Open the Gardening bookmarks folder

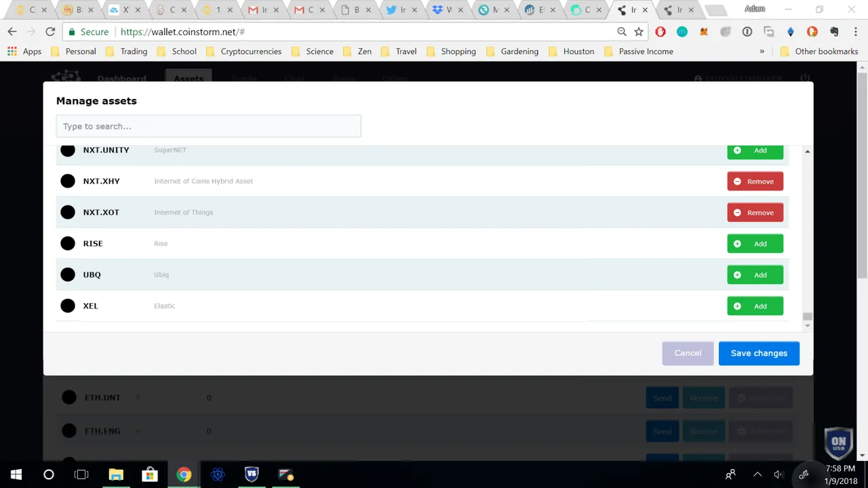[x=512, y=52]
